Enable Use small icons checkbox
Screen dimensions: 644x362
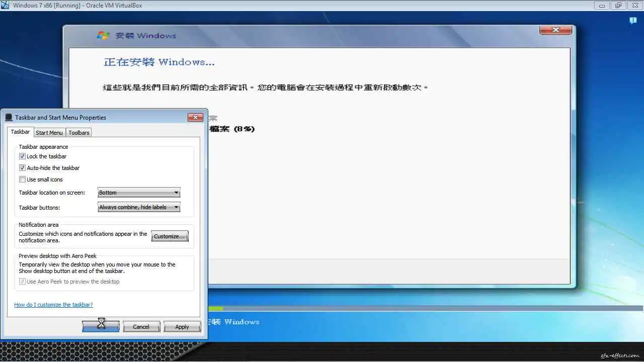point(22,179)
